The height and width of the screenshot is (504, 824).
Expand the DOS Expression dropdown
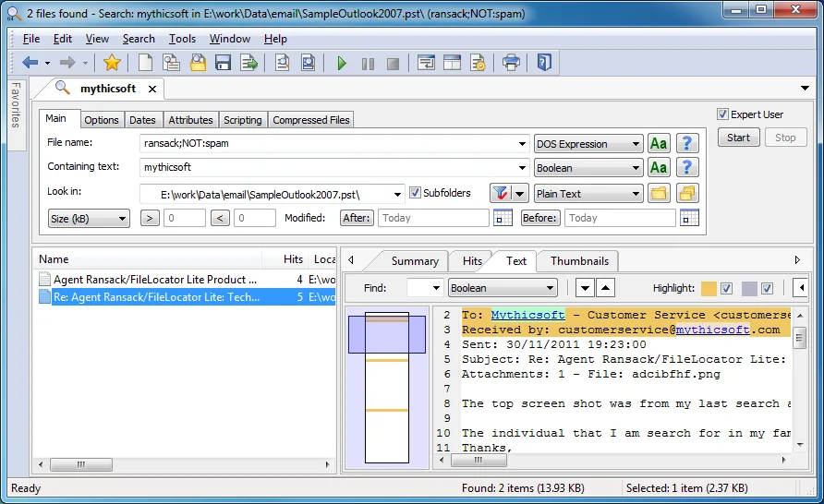click(x=588, y=144)
